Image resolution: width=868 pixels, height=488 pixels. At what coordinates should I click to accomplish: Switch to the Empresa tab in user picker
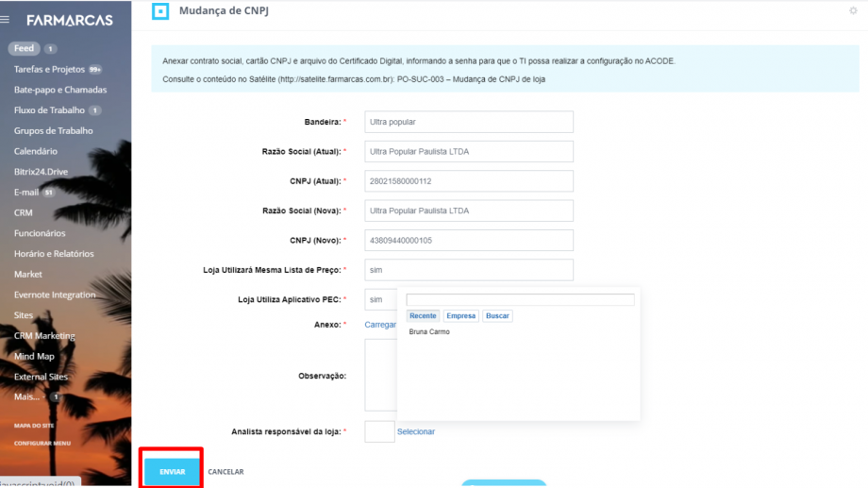tap(460, 316)
